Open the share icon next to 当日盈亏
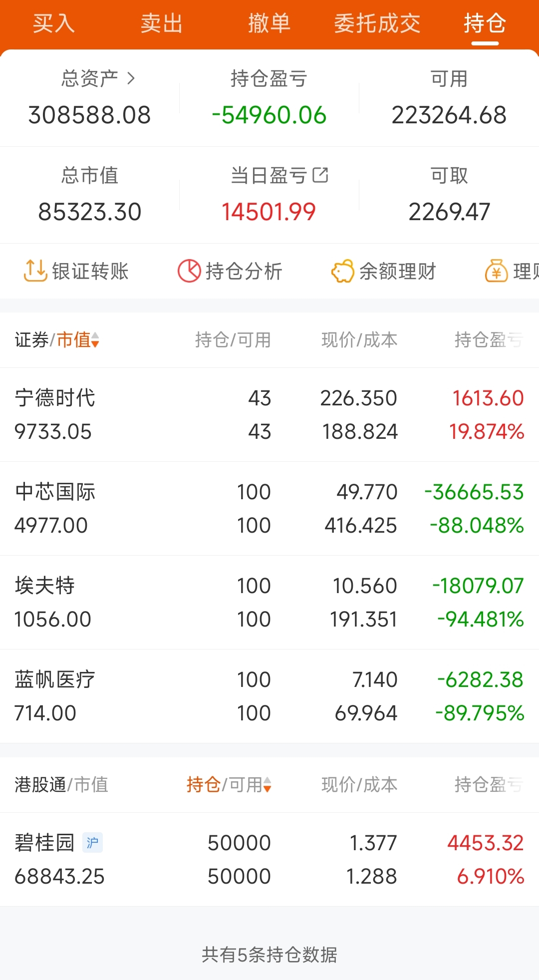This screenshot has height=980, width=539. point(320,175)
